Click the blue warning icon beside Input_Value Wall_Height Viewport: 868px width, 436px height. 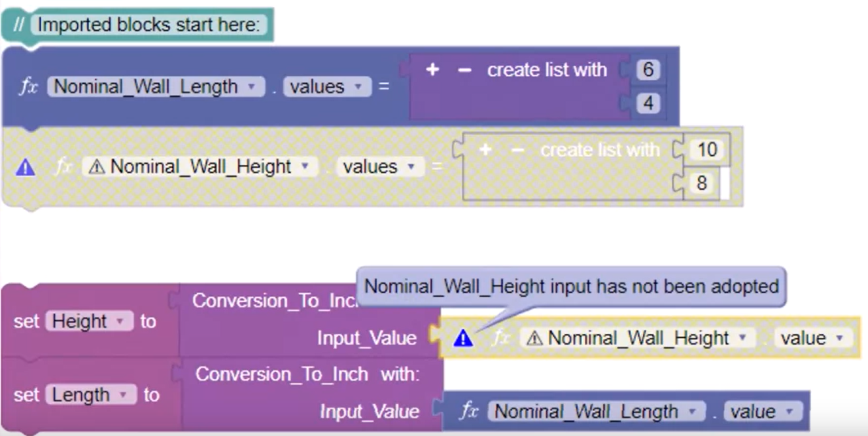462,338
